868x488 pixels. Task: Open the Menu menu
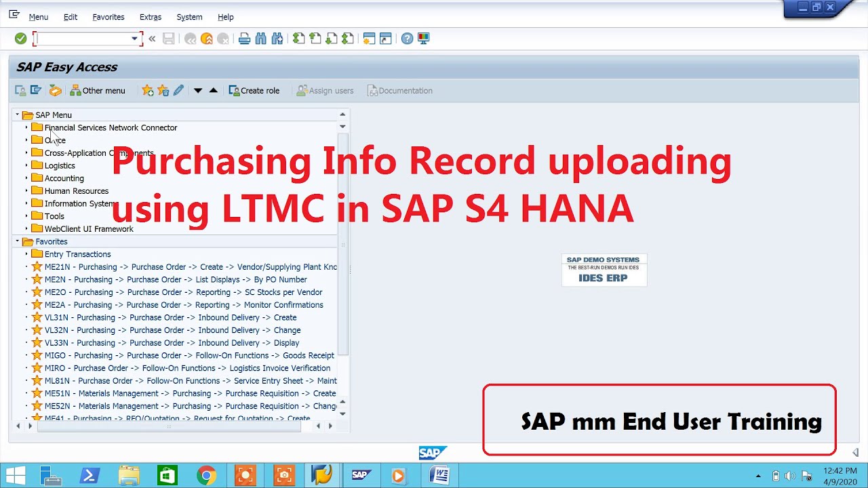pyautogui.click(x=38, y=17)
